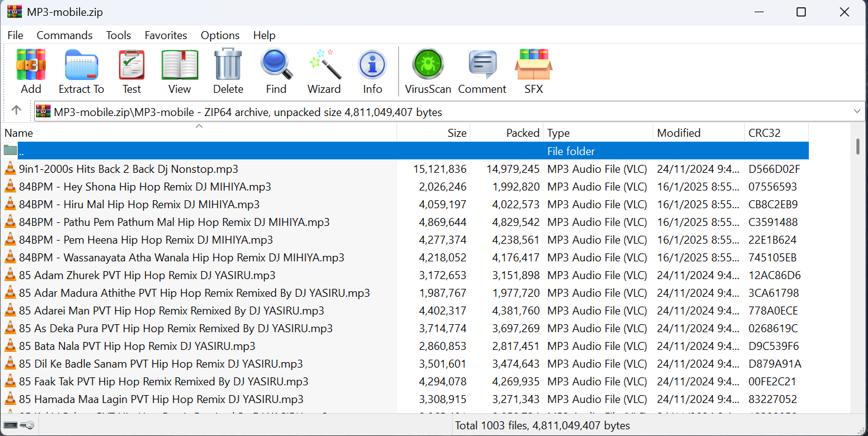868x436 pixels.
Task: Open the Commands menu
Action: [65, 35]
